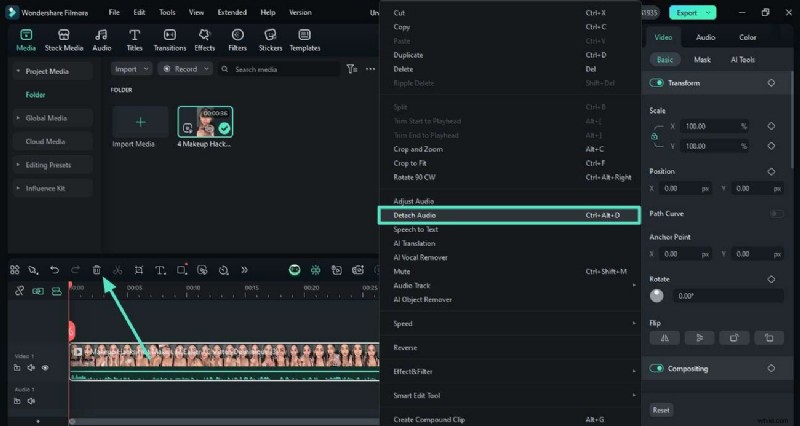The width and height of the screenshot is (800, 426).
Task: Click the Undo arrow icon
Action: (54, 270)
